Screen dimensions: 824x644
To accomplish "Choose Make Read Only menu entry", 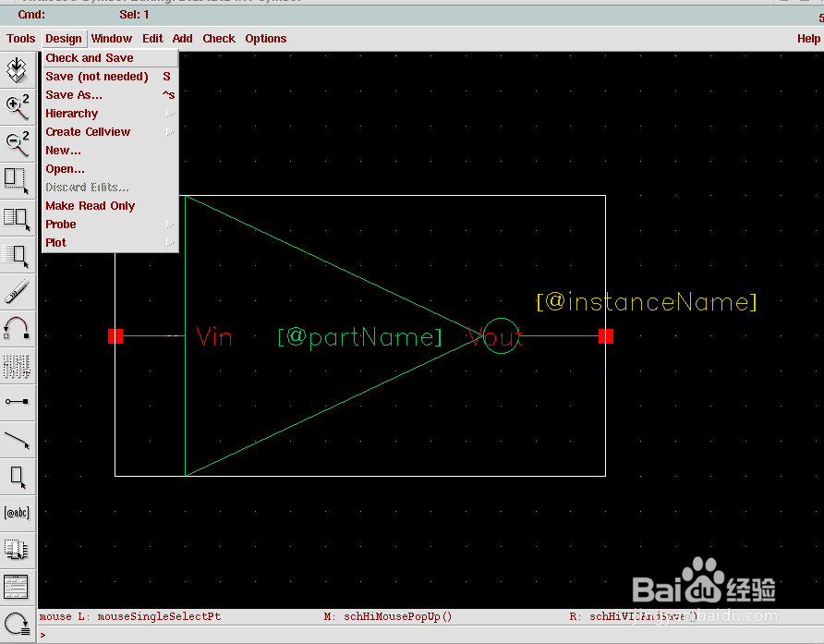I will [x=110, y=205].
